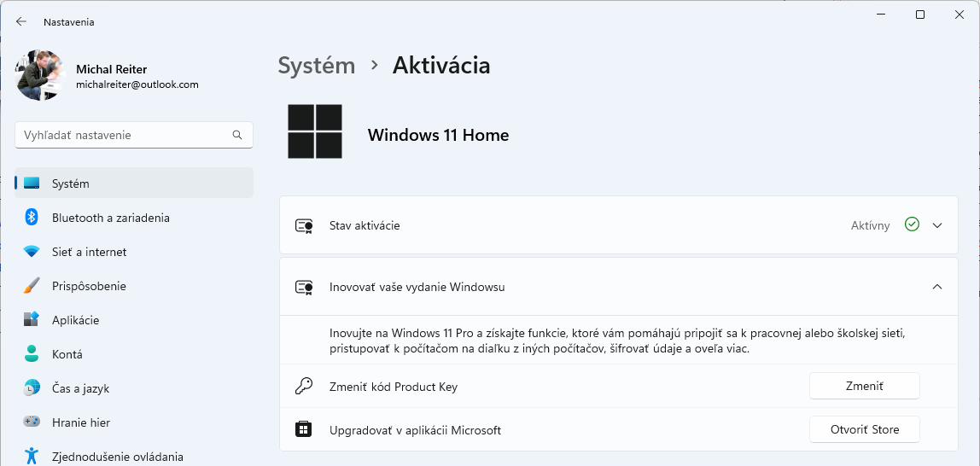Go to Systém breadcrumb link
The width and height of the screenshot is (980, 466).
coord(316,66)
